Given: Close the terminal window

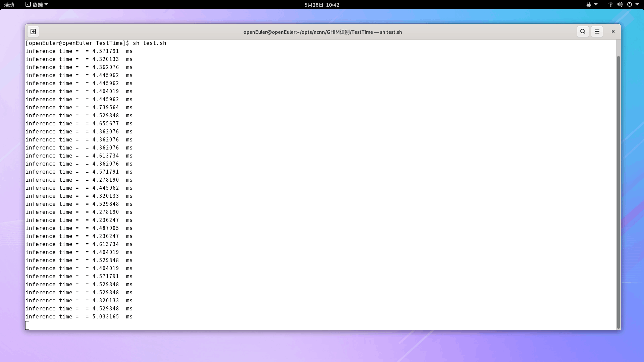Looking at the screenshot, I should [x=613, y=32].
